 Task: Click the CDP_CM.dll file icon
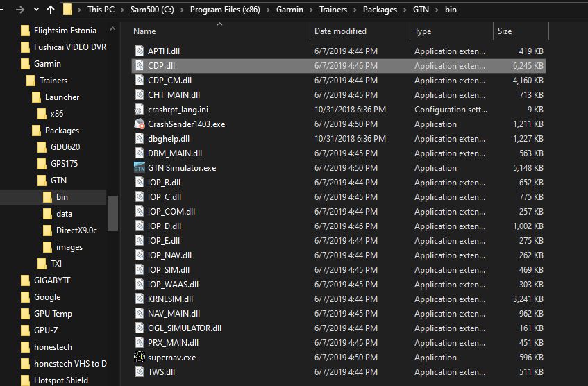139,80
